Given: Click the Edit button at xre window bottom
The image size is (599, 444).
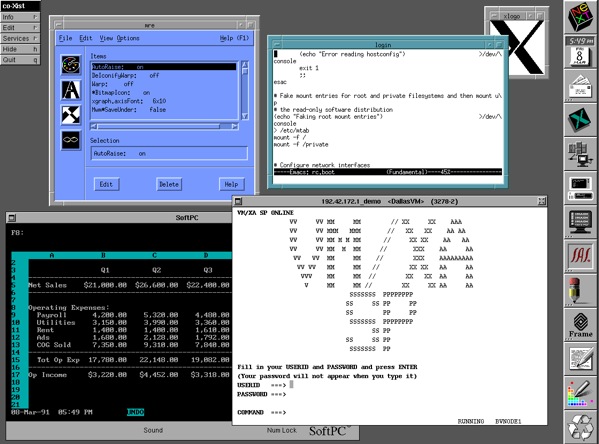Looking at the screenshot, I should [x=106, y=184].
